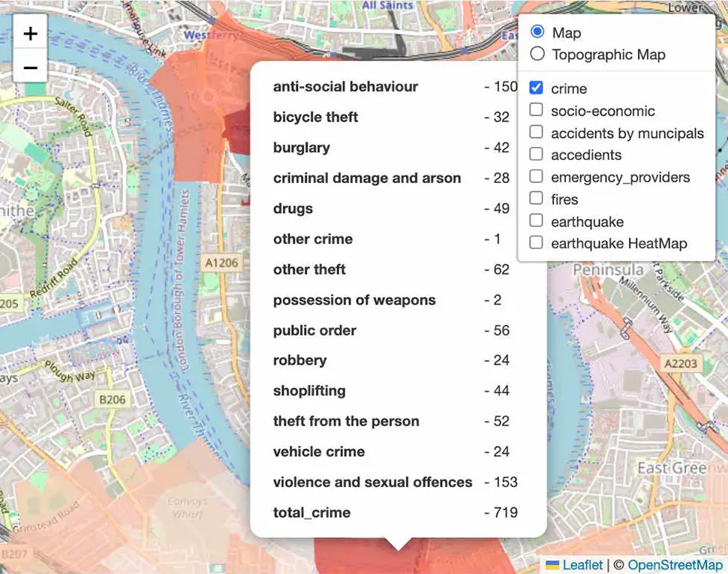
Task: Click the 'drugs' popup label
Action: [293, 209]
